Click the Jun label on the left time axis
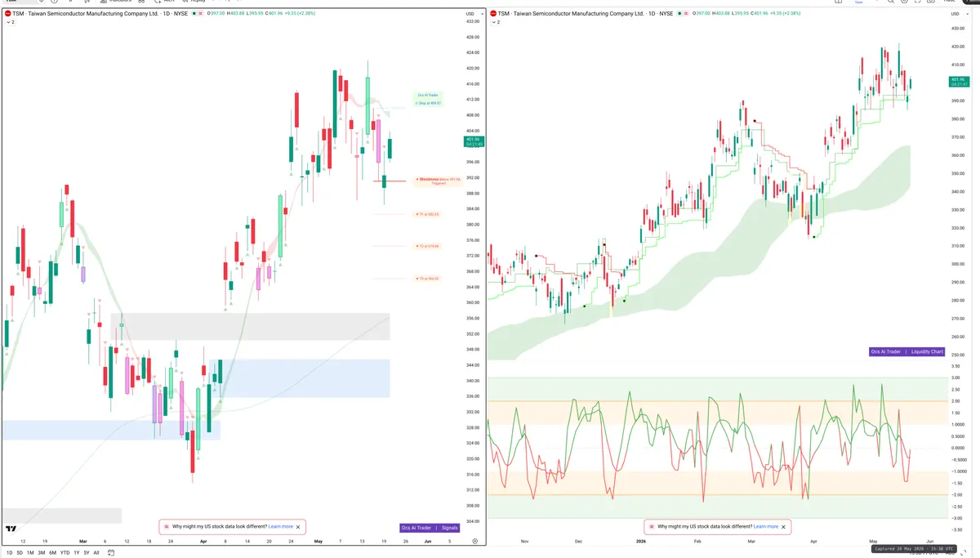 pyautogui.click(x=427, y=542)
